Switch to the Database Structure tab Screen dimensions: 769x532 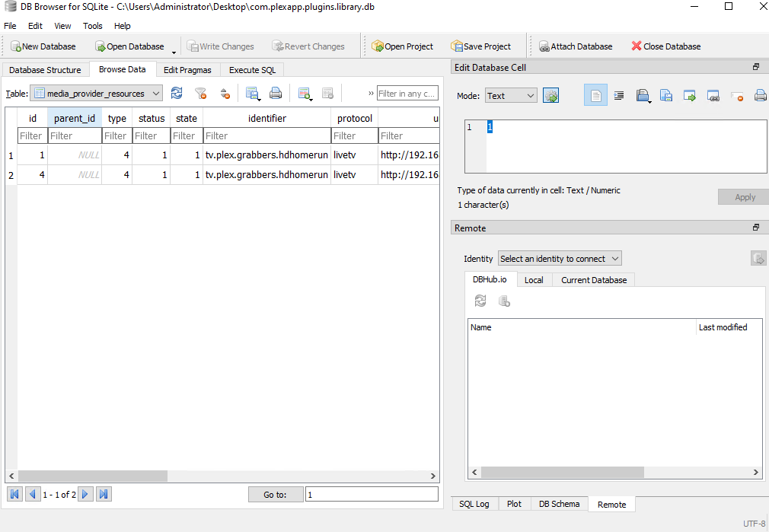point(45,69)
